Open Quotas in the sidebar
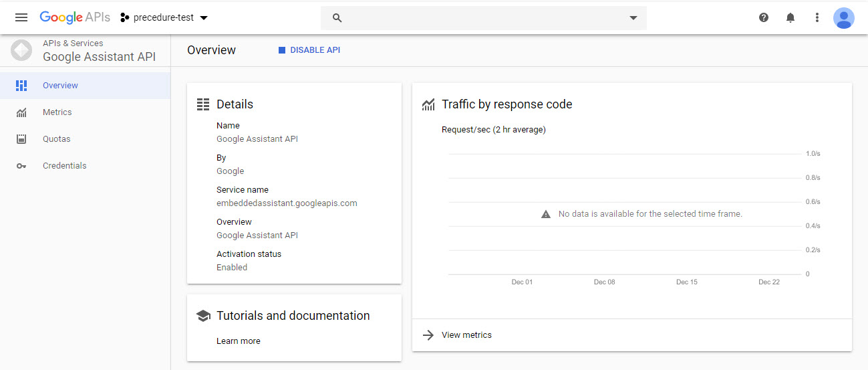868x370 pixels. tap(86, 139)
